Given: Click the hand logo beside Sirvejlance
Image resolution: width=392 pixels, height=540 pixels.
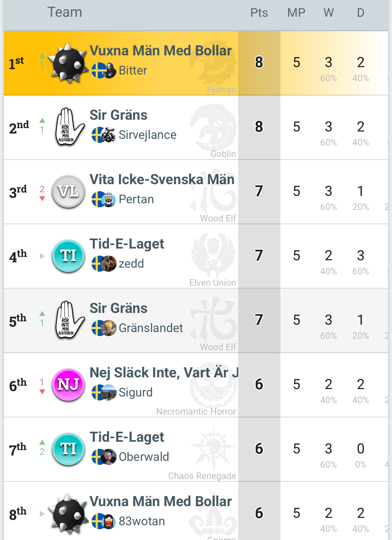Looking at the screenshot, I should (x=68, y=127).
